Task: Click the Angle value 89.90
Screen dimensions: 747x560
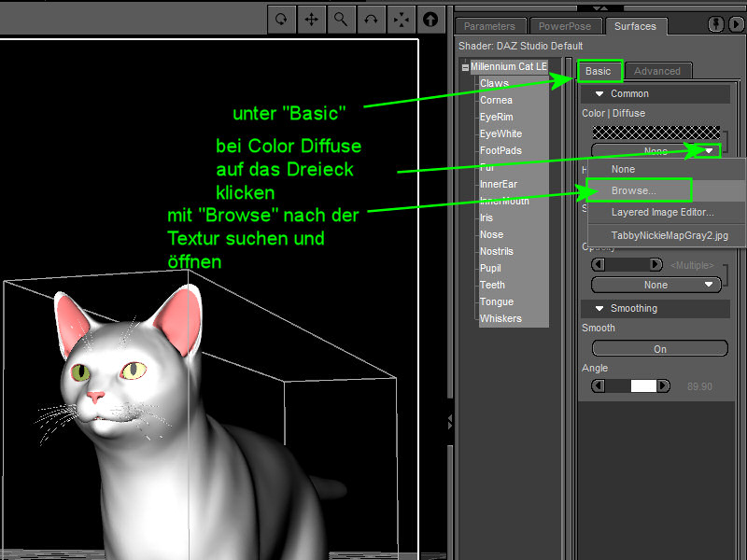Action: point(699,386)
